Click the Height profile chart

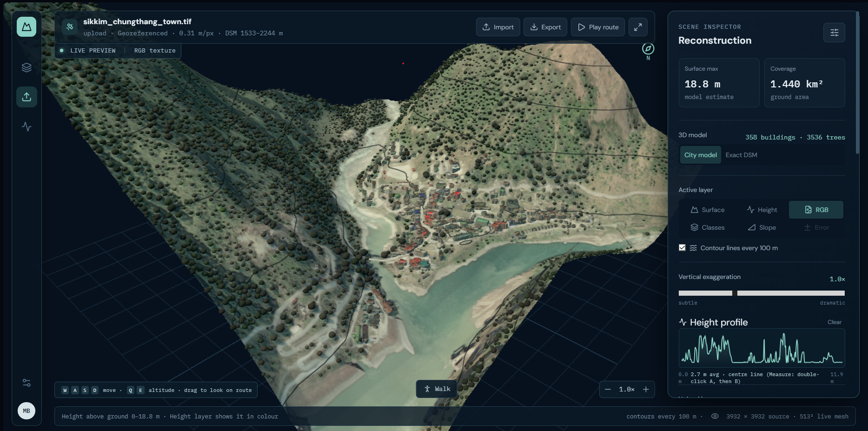(x=762, y=348)
